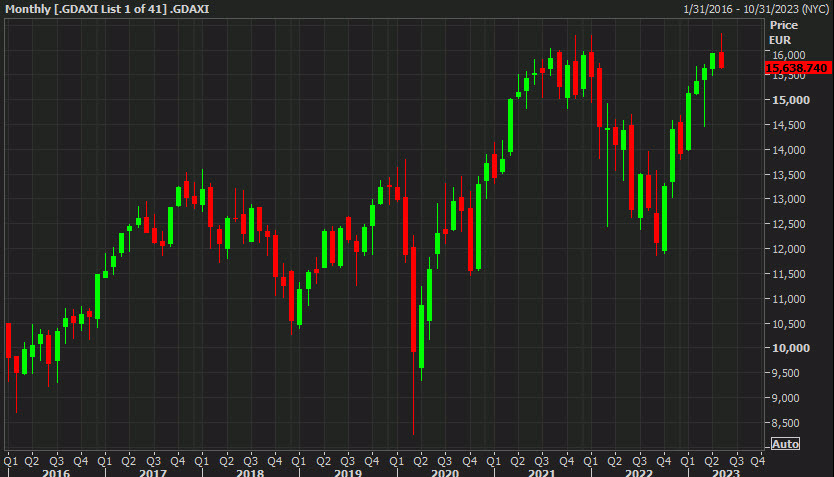Click the Q3 label under 2023
This screenshot has height=477, width=834.
(737, 461)
